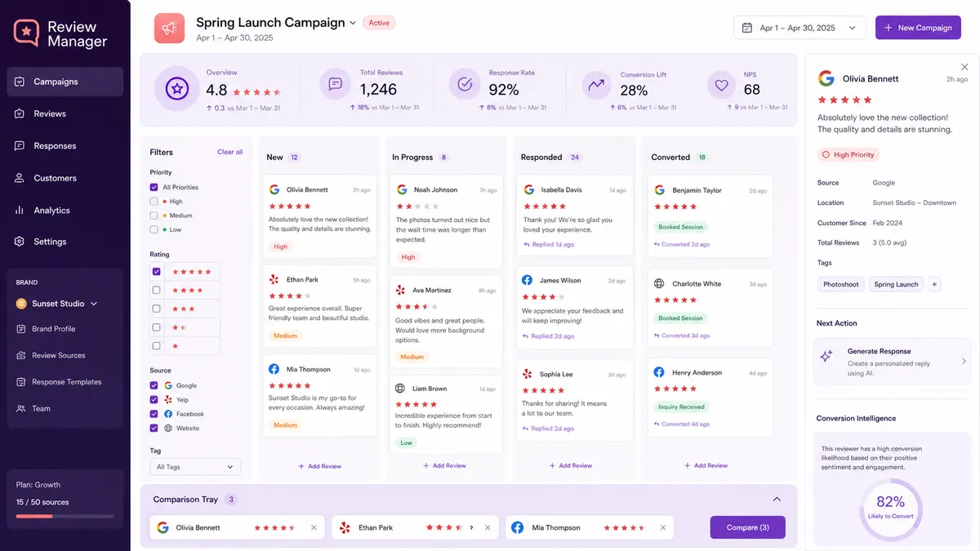Enable the Medium priority filter checkbox
Image resolution: width=980 pixels, height=551 pixels.
(154, 216)
